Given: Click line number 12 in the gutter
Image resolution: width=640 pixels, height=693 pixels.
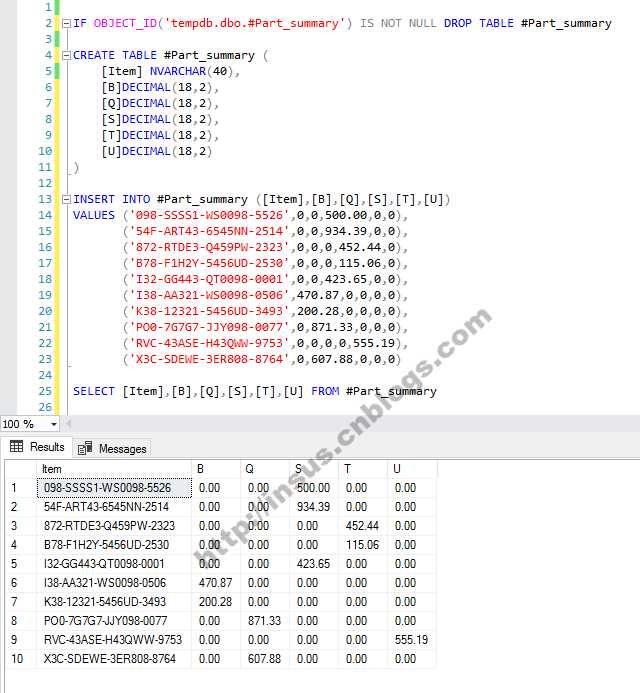Looking at the screenshot, I should coord(45,183).
